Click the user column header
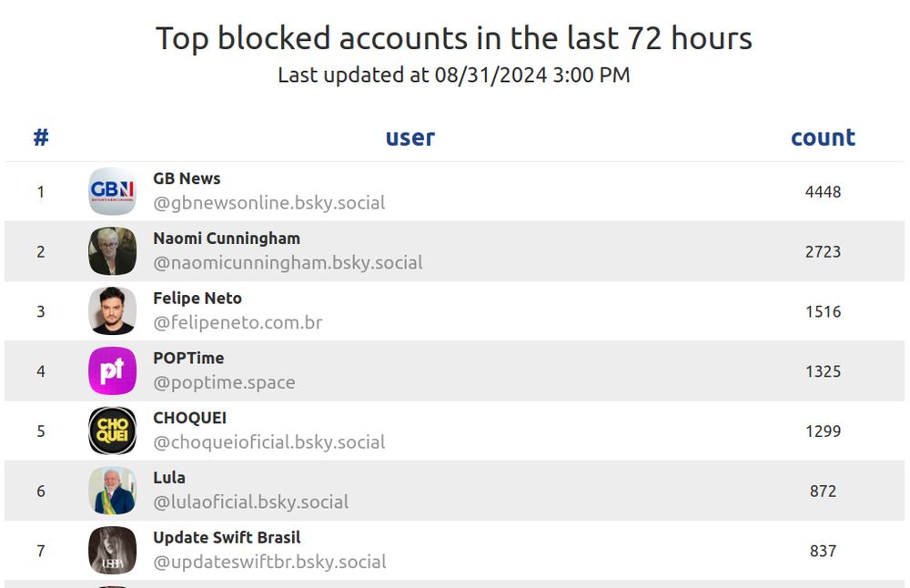The image size is (910, 588). [x=410, y=137]
